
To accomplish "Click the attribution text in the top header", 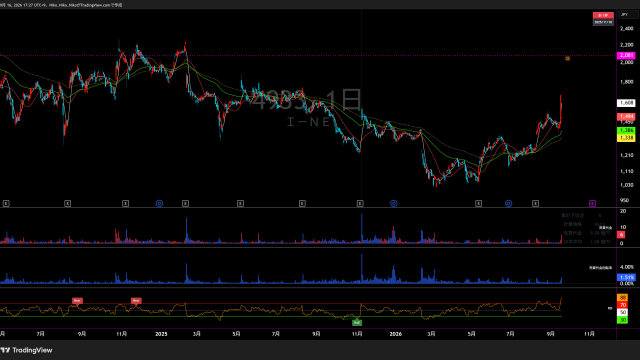I will click(61, 5).
